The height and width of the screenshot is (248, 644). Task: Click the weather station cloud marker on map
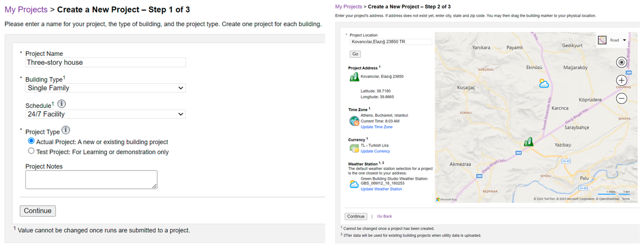point(544,84)
